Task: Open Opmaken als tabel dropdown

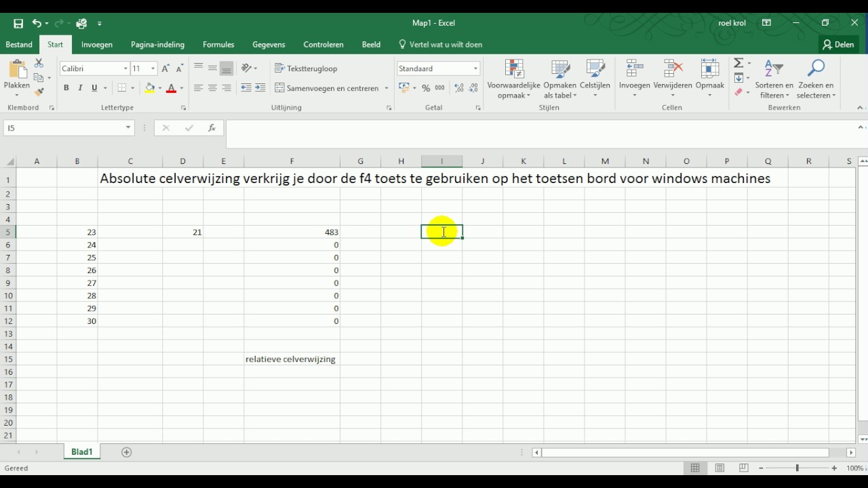Action: pyautogui.click(x=560, y=79)
